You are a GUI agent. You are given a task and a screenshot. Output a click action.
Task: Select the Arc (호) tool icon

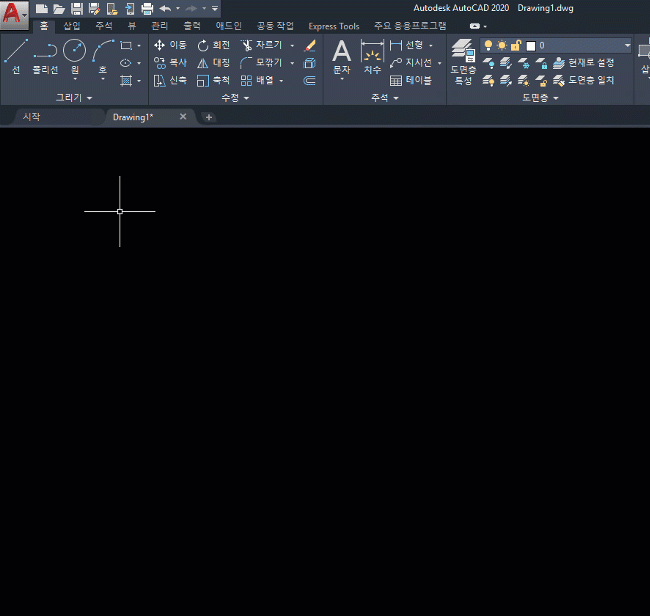coord(103,51)
